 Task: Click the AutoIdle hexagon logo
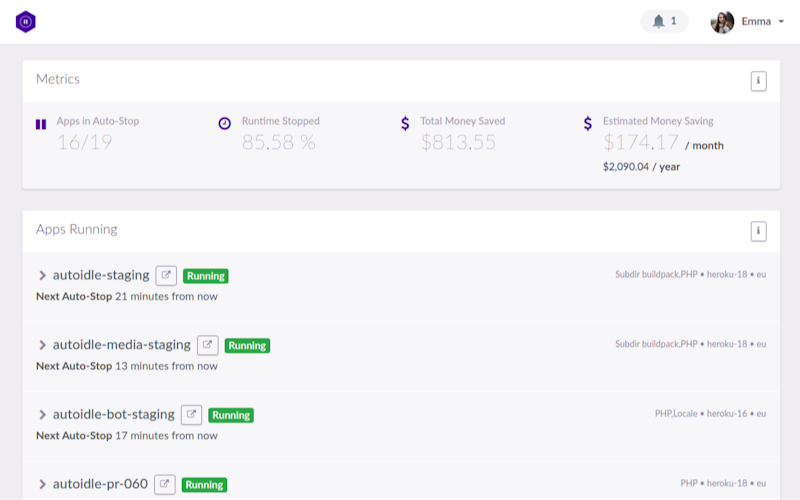pyautogui.click(x=26, y=21)
